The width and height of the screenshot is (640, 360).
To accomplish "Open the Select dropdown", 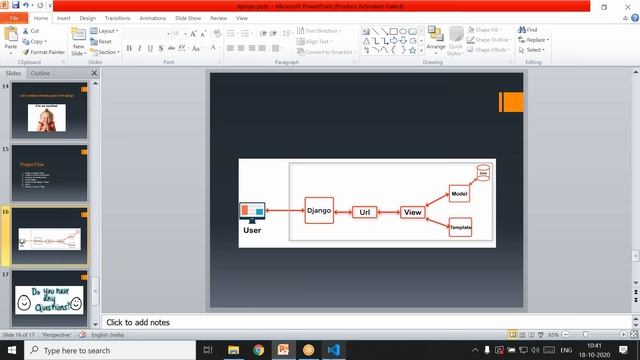I will point(531,49).
